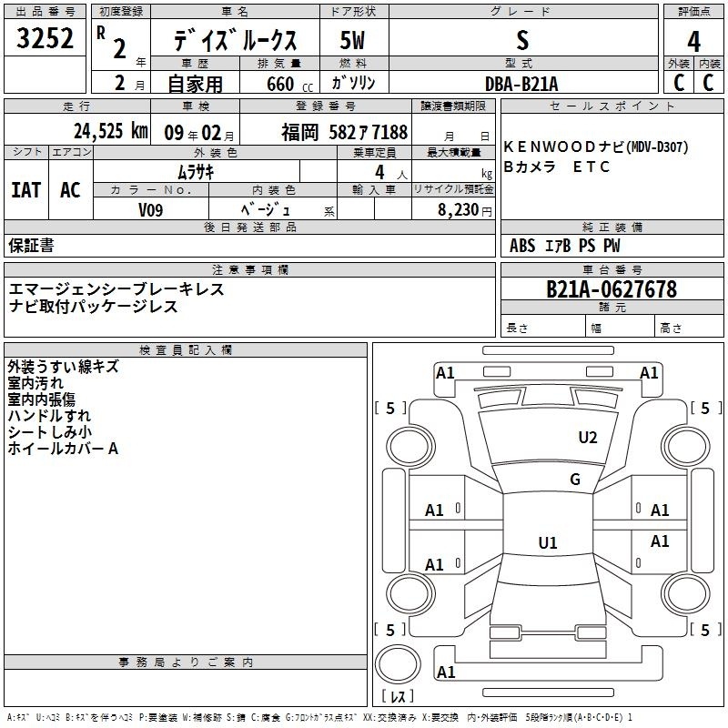728x728 pixels.
Task: Click the model code DBA-B21A
Action: tap(521, 84)
